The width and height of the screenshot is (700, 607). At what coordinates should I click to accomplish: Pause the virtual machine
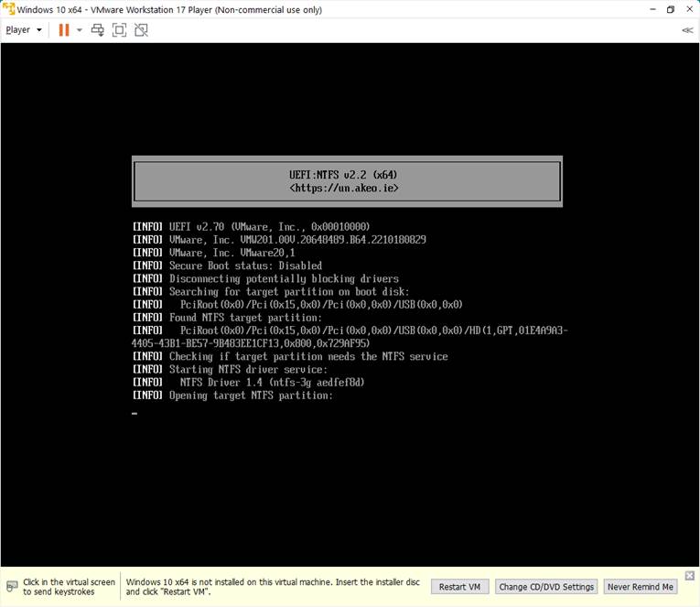pos(64,29)
